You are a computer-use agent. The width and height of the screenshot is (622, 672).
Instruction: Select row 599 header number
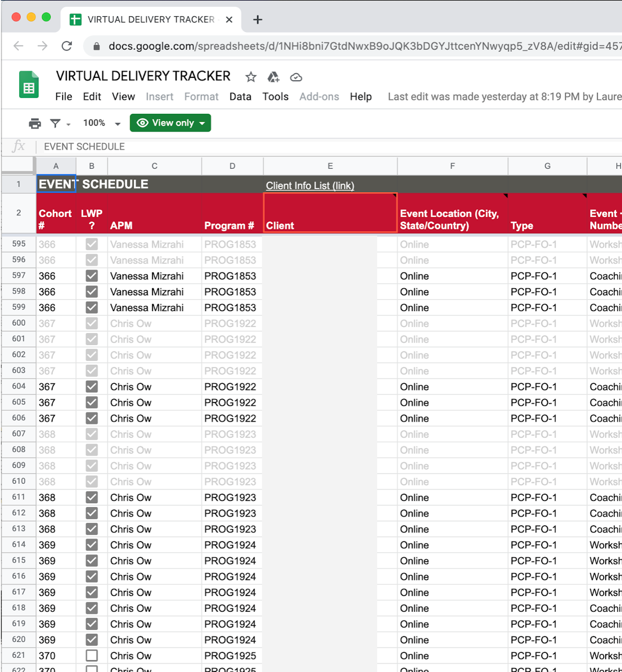click(18, 307)
